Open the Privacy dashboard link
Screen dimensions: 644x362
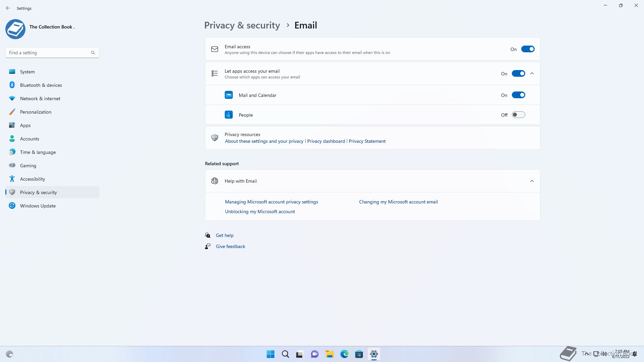(x=326, y=141)
